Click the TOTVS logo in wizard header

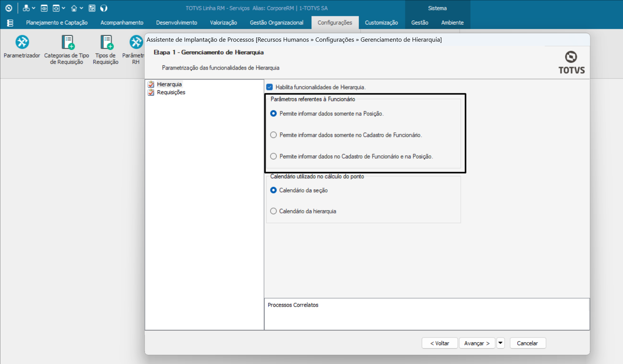(x=571, y=62)
